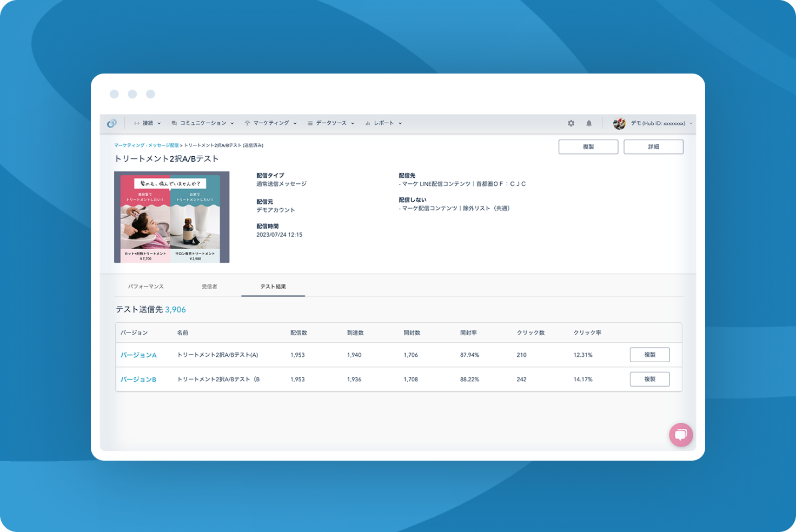Expand the Hub ID account dropdown
This screenshot has width=796, height=532.
[691, 123]
